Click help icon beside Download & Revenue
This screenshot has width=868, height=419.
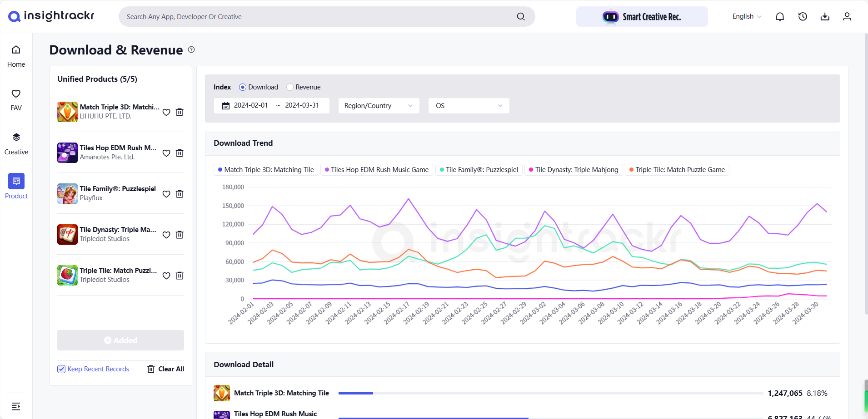pos(191,49)
